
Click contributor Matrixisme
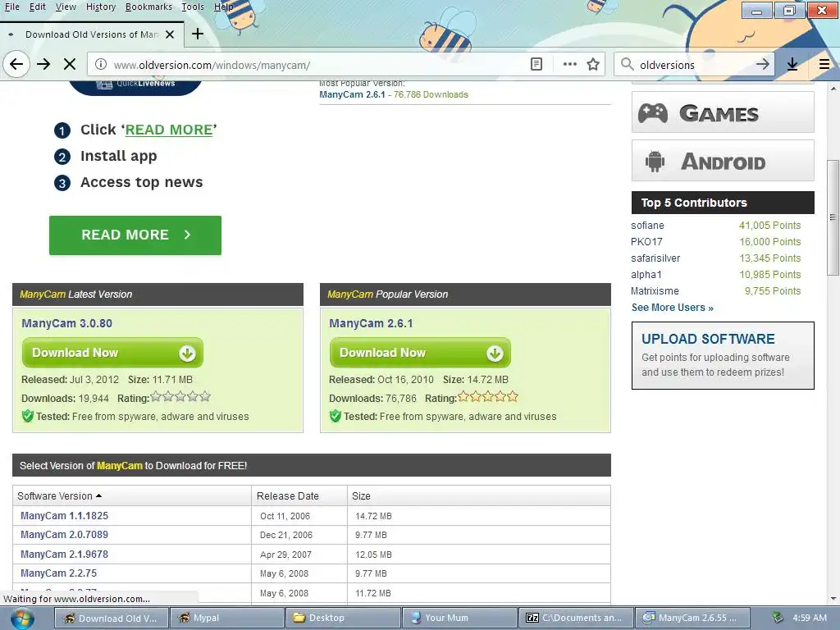click(x=655, y=291)
